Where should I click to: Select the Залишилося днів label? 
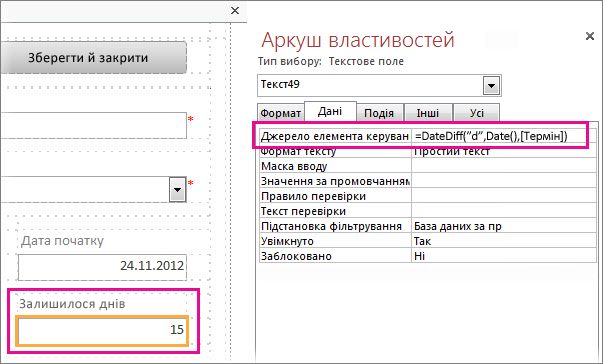tap(72, 304)
